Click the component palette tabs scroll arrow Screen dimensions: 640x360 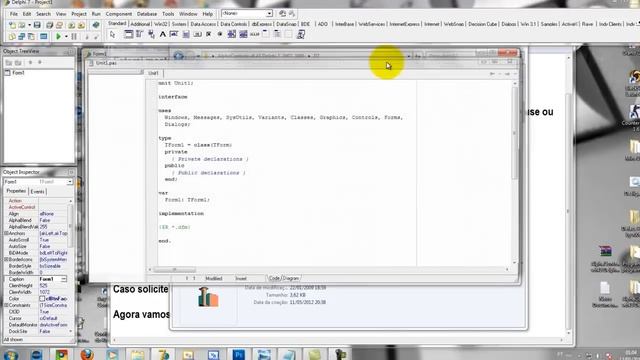click(x=637, y=24)
